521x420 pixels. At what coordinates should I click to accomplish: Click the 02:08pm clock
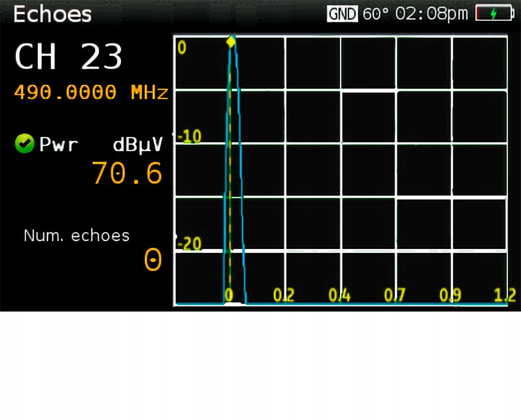(x=432, y=14)
